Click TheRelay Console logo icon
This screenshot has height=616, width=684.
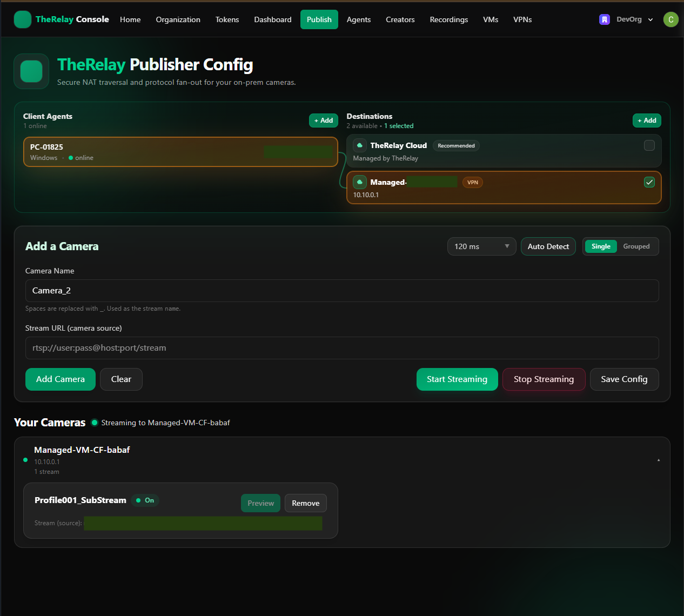tap(23, 19)
